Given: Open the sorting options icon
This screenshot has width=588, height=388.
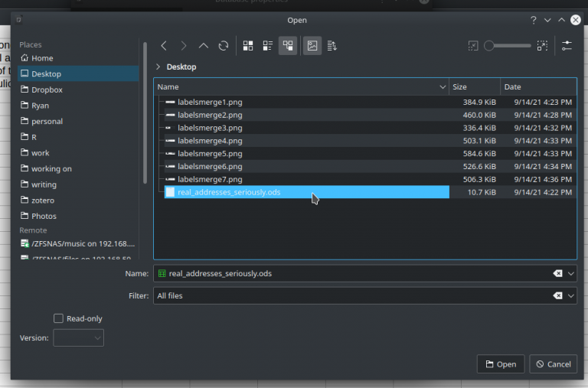Looking at the screenshot, I should pos(332,46).
